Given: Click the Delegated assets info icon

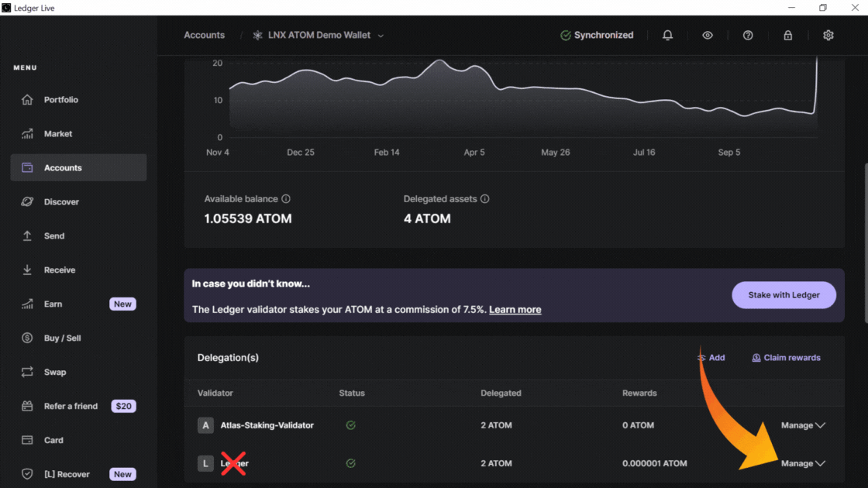Looking at the screenshot, I should tap(485, 199).
